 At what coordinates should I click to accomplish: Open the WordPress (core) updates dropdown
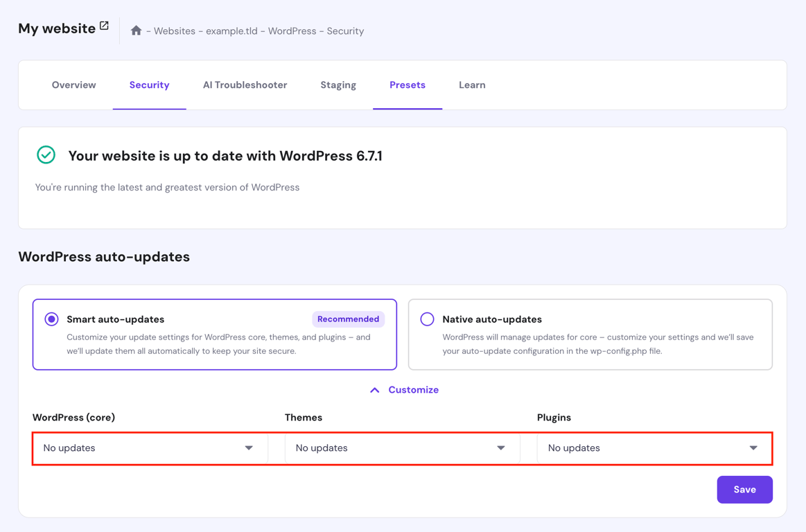[150, 448]
